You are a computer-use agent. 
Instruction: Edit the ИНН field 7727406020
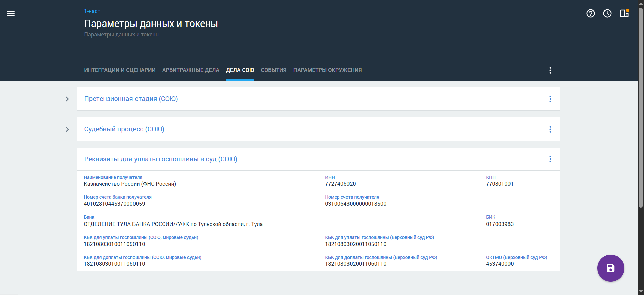pos(399,181)
